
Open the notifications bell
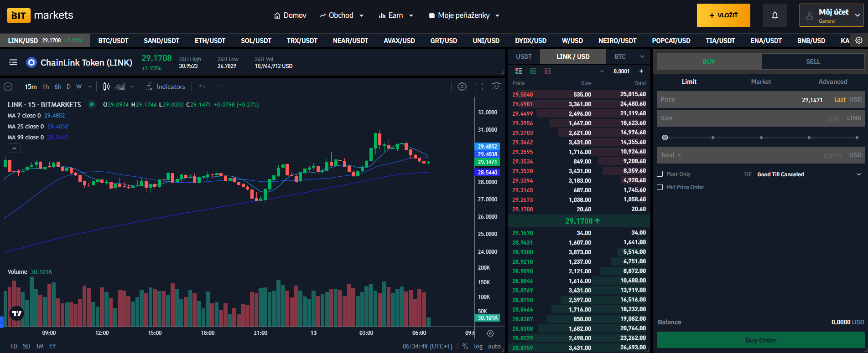pos(774,15)
